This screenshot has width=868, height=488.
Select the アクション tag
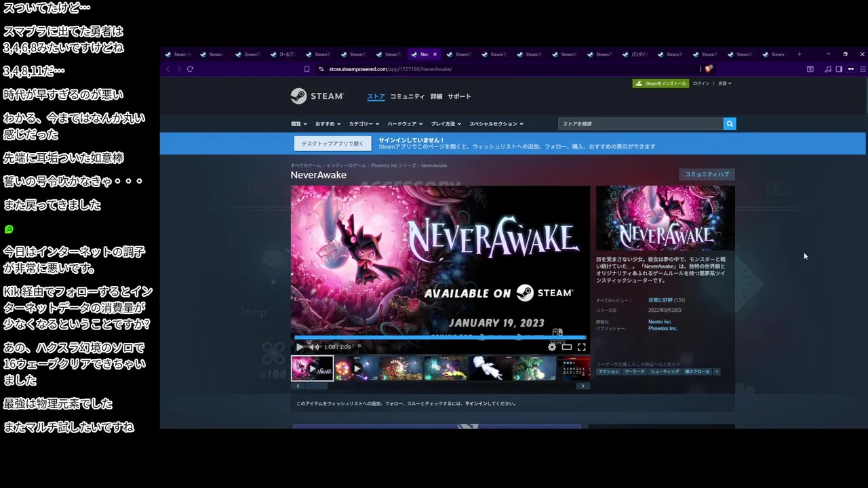(609, 371)
